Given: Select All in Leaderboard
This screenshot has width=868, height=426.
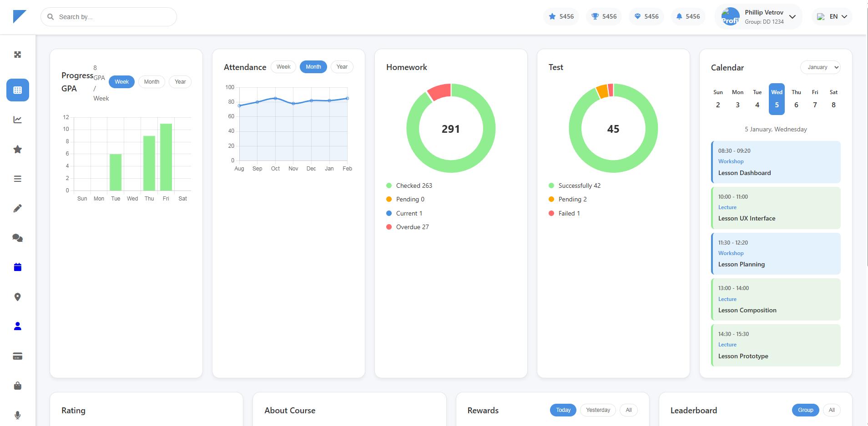Looking at the screenshot, I should tap(832, 410).
